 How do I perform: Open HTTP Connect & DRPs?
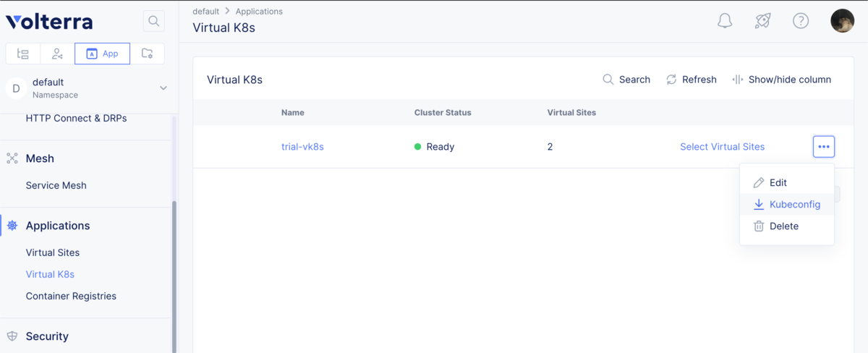pos(76,118)
